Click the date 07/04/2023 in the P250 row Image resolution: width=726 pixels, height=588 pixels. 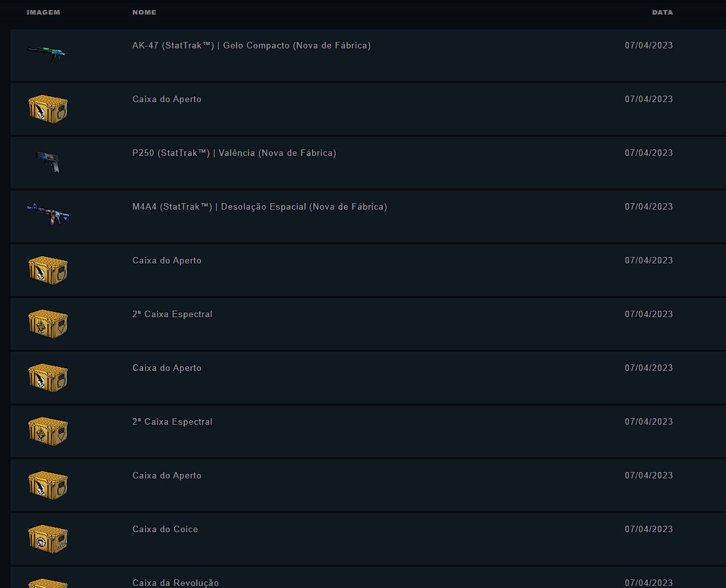[x=648, y=153]
